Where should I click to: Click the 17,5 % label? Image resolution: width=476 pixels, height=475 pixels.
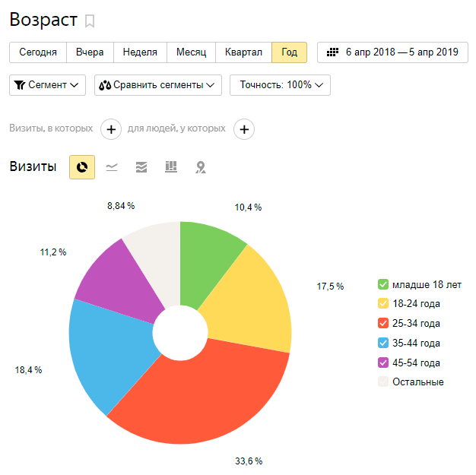point(330,287)
